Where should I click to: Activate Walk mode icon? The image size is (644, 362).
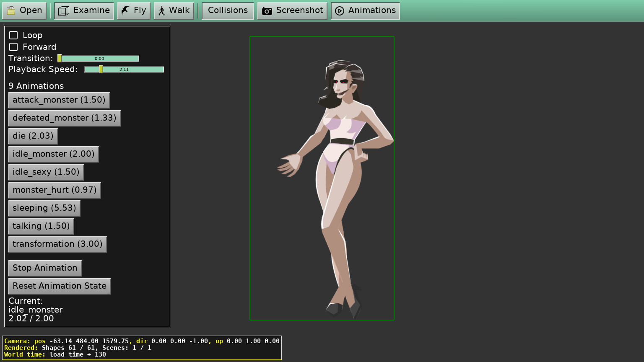click(162, 11)
